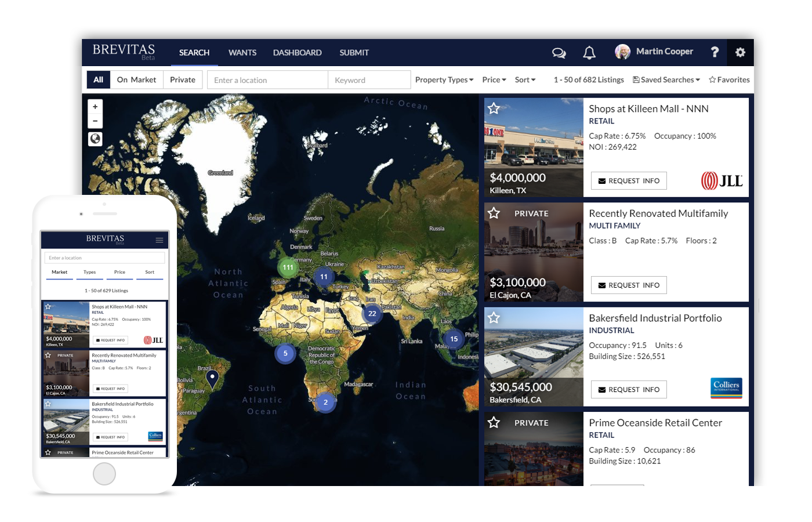Click the map pin near Brazil
Viewport: 812px width, 522px height.
coord(212,379)
